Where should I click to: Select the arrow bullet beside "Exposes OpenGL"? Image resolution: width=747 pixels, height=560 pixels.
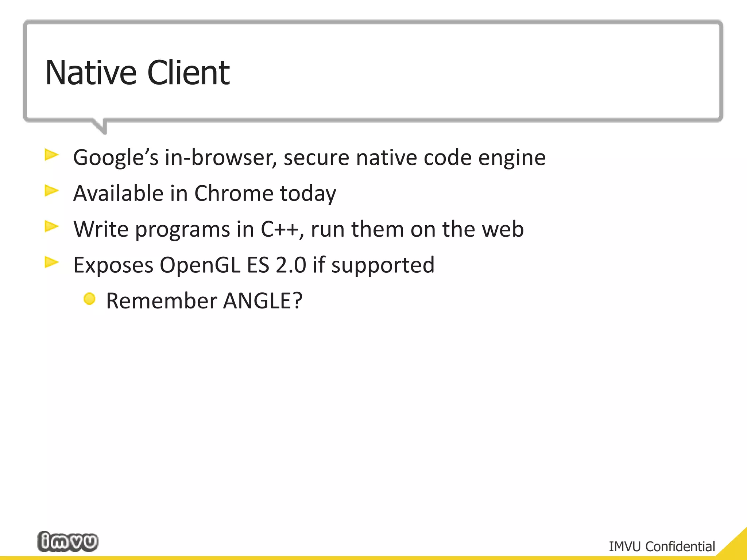click(x=51, y=262)
